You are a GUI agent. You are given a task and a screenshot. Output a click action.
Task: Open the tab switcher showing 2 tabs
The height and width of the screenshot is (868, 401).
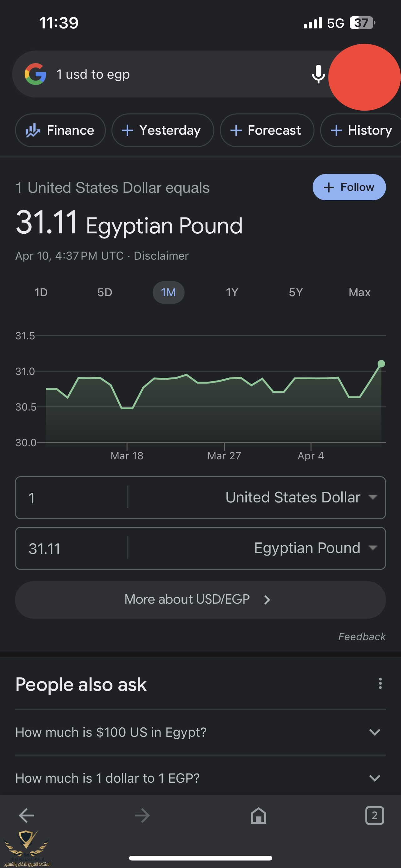tap(374, 816)
